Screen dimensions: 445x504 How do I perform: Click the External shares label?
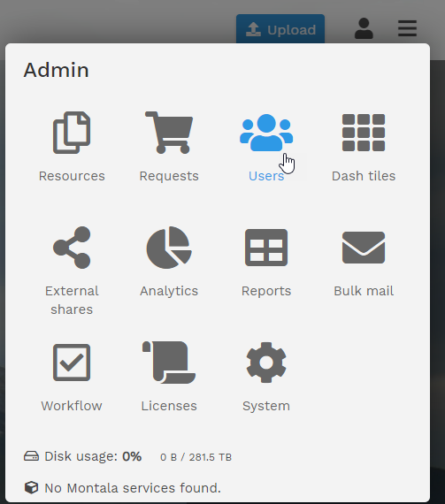click(72, 301)
